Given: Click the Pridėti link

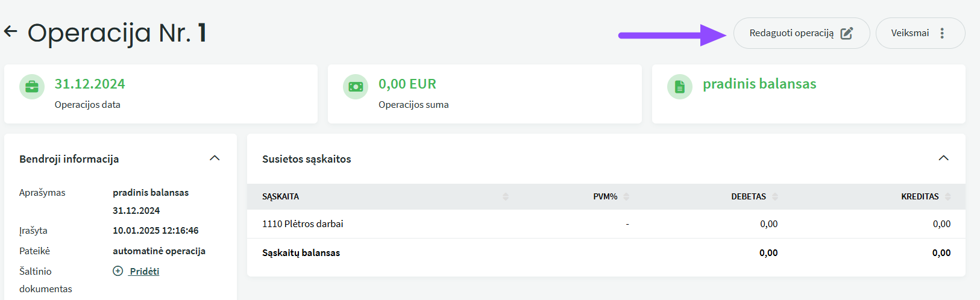Looking at the screenshot, I should click(x=145, y=271).
